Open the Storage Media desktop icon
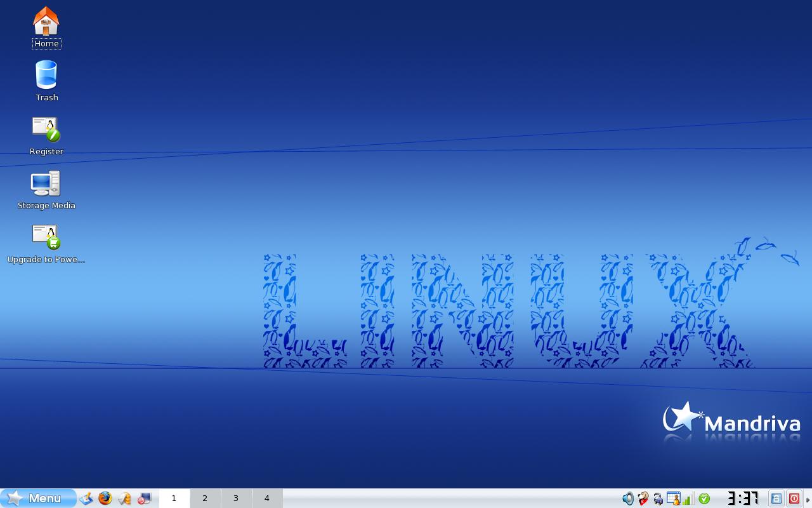This screenshot has width=812, height=508. click(x=46, y=190)
